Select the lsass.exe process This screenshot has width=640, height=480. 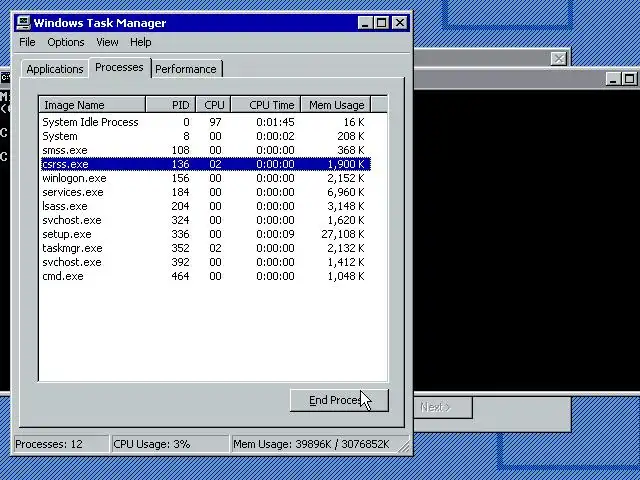206,206
